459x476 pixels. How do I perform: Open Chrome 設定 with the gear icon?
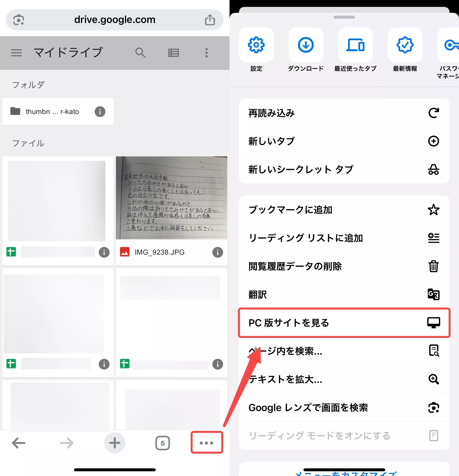256,45
